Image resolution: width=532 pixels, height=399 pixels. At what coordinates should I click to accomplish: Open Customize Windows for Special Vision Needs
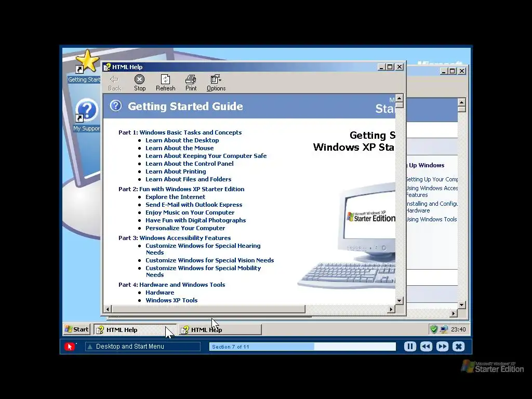(210, 260)
